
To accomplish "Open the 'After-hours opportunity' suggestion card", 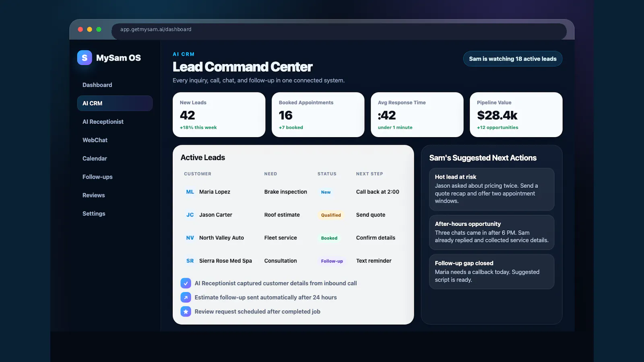I will click(x=491, y=232).
